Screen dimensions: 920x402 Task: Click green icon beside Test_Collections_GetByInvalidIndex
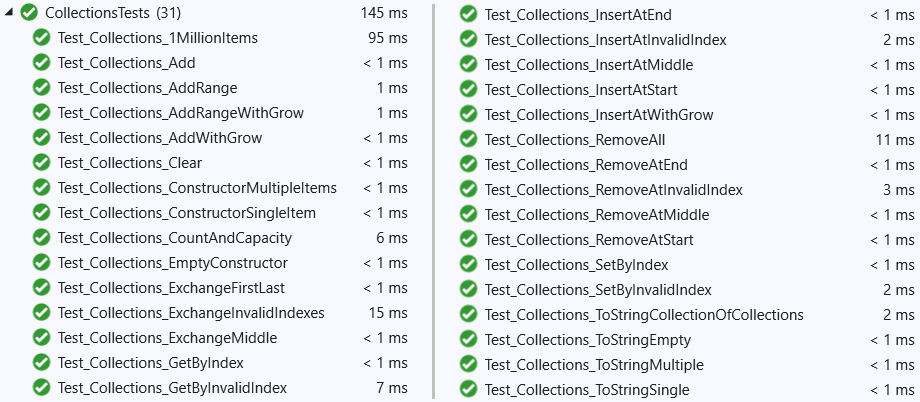coord(41,388)
